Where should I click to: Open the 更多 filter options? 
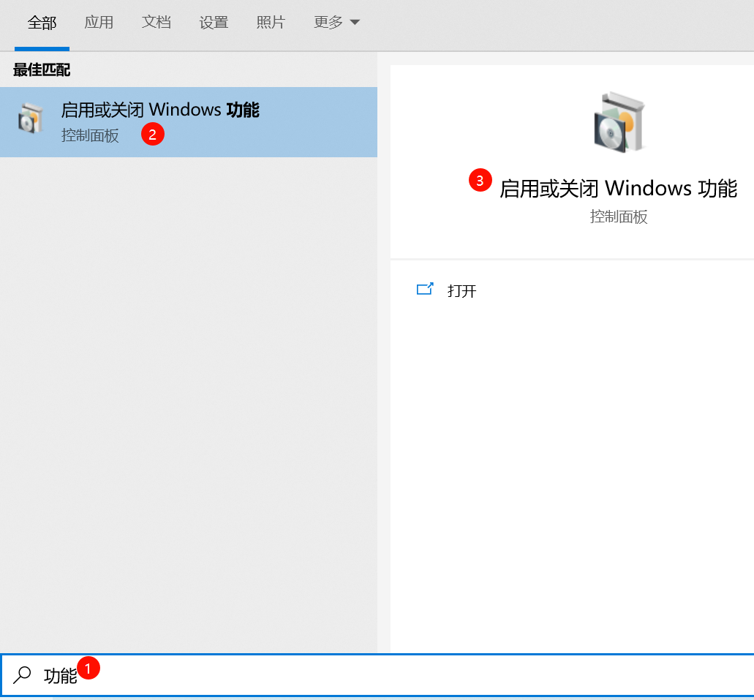tap(336, 22)
